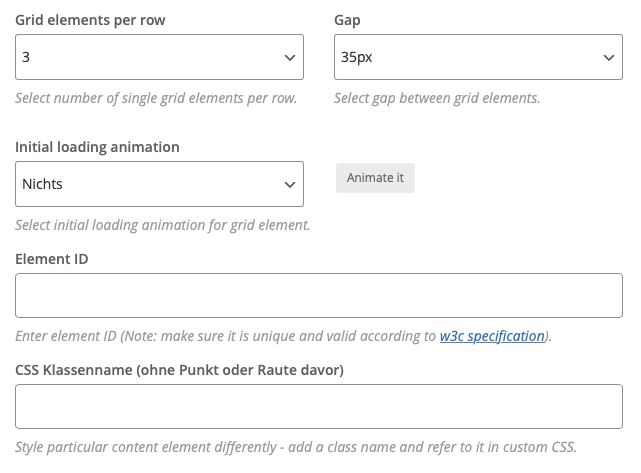The image size is (641, 473).
Task: Click the CSS Klassenname label text
Action: point(179,370)
